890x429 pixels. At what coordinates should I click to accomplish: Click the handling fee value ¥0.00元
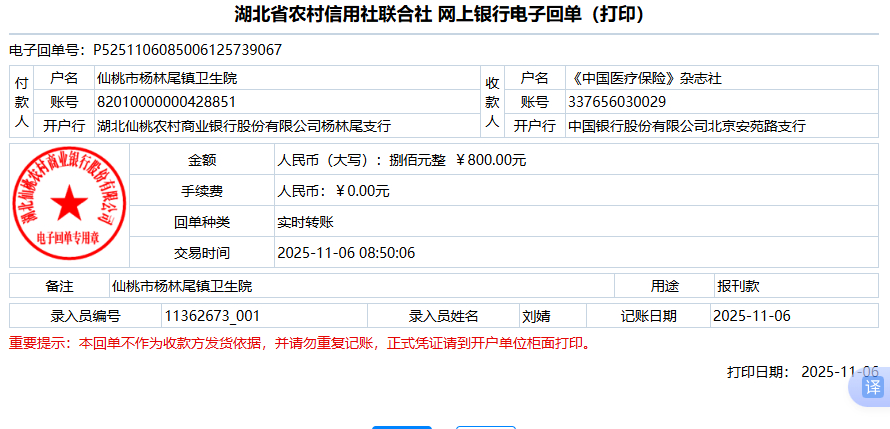333,190
